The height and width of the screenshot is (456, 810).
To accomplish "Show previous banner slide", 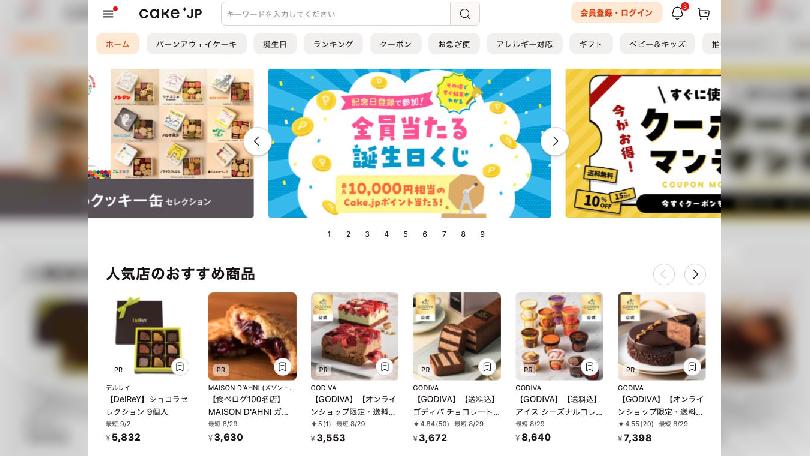I will [x=257, y=141].
